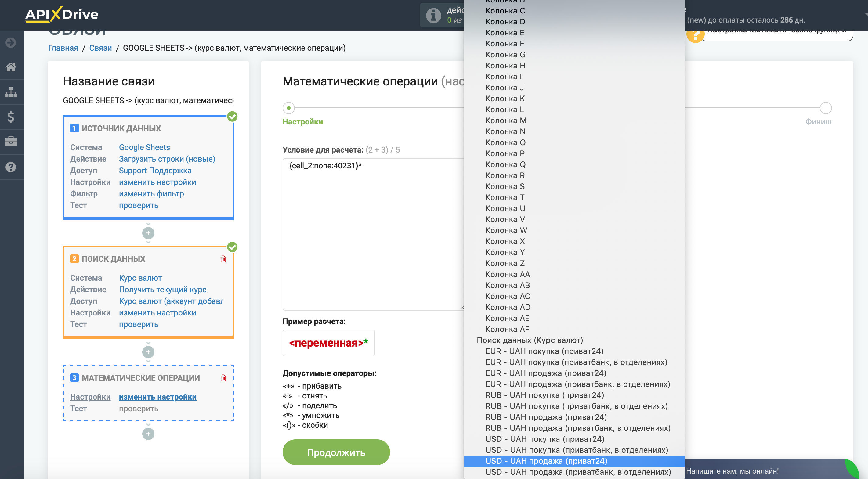868x479 pixels.
Task: Click изменить настройки in Поиск данных
Action: 157,313
